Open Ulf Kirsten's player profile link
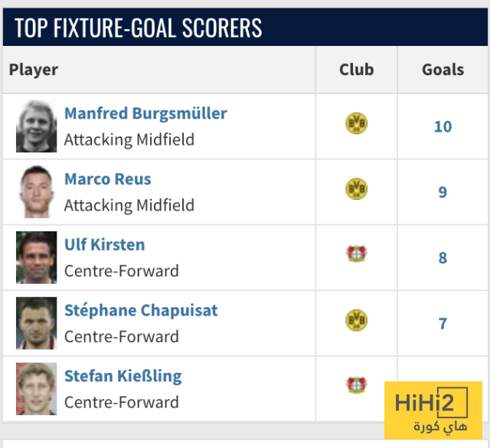The image size is (490, 448). 104,245
